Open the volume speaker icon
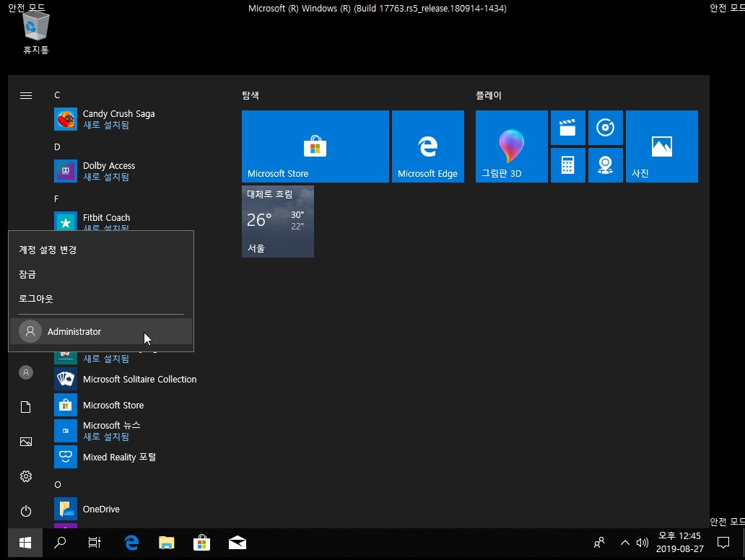Viewport: 745px width, 560px height. [x=642, y=543]
